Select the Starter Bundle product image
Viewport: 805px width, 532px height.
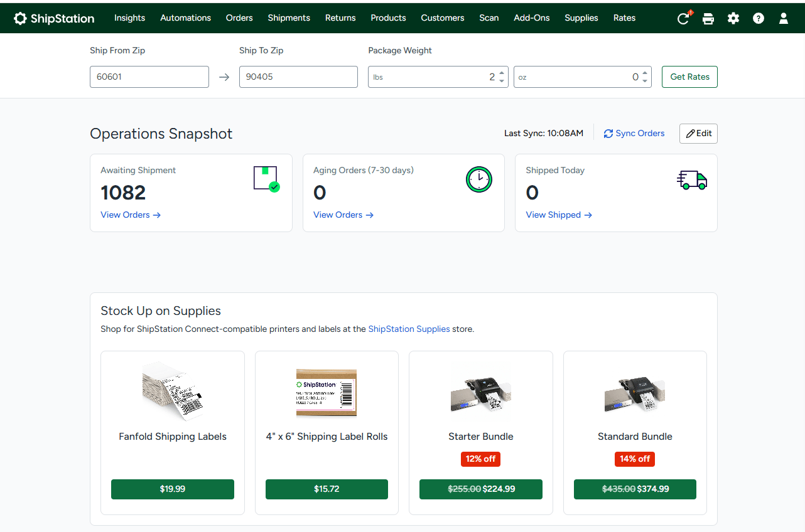pyautogui.click(x=481, y=393)
